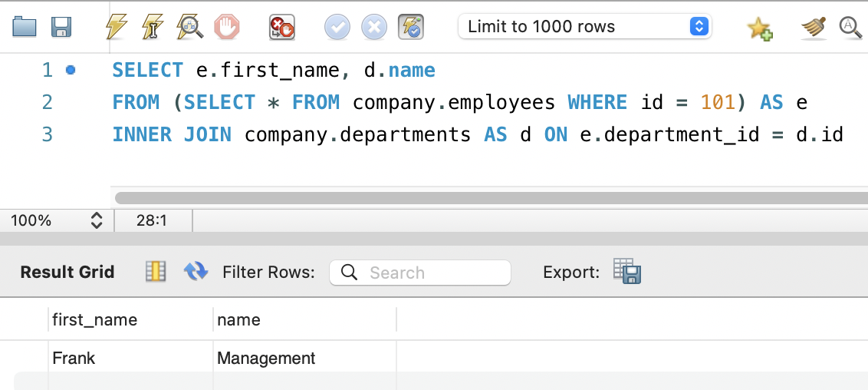Change the 100% zoom level stepper

[x=97, y=220]
